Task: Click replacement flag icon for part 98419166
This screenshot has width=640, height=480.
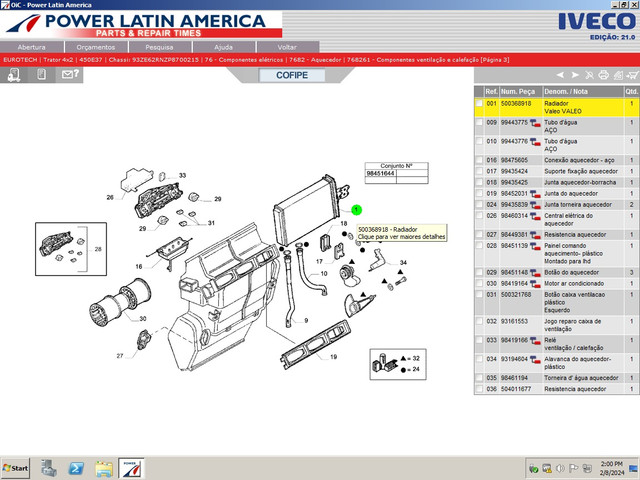Action: click(x=535, y=341)
